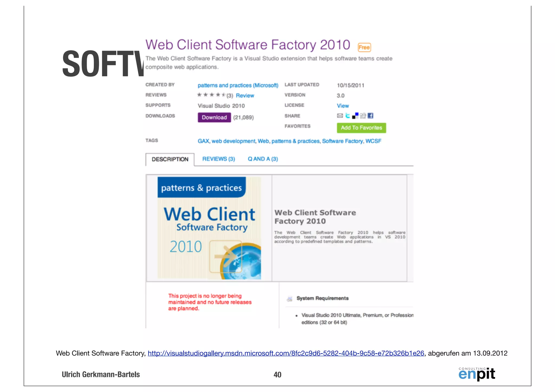Share via the email envelope icon
Image resolution: width=555 pixels, height=392 pixels.
(x=340, y=116)
